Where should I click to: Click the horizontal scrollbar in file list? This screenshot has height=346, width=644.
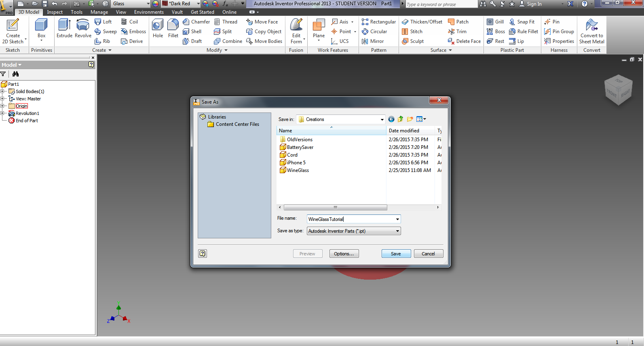coord(336,207)
